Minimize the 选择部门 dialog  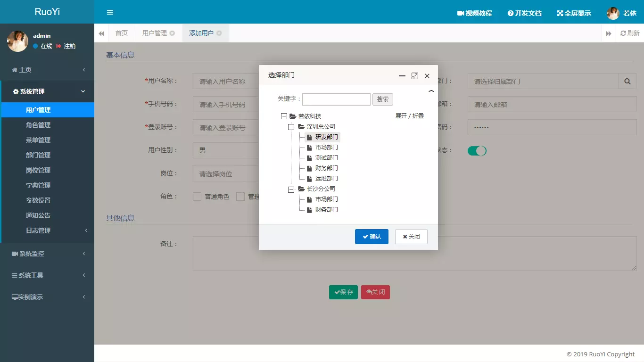point(402,75)
